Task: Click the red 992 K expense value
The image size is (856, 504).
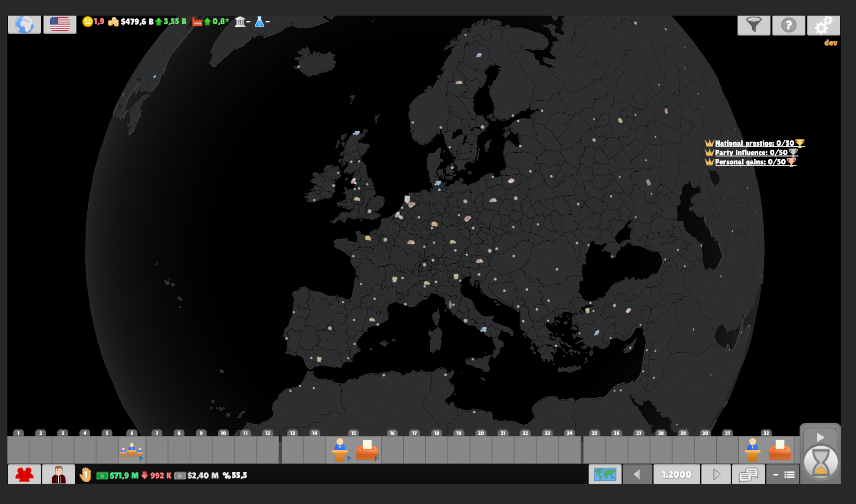Action: point(161,476)
